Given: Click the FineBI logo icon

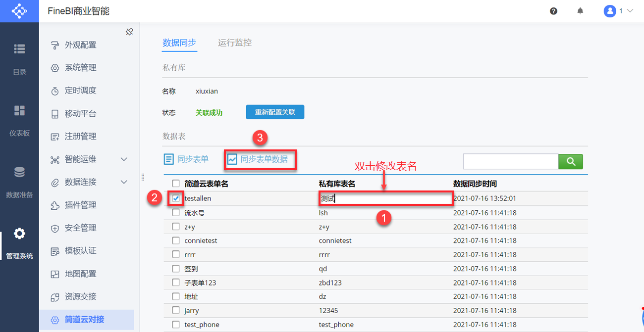Looking at the screenshot, I should (19, 11).
